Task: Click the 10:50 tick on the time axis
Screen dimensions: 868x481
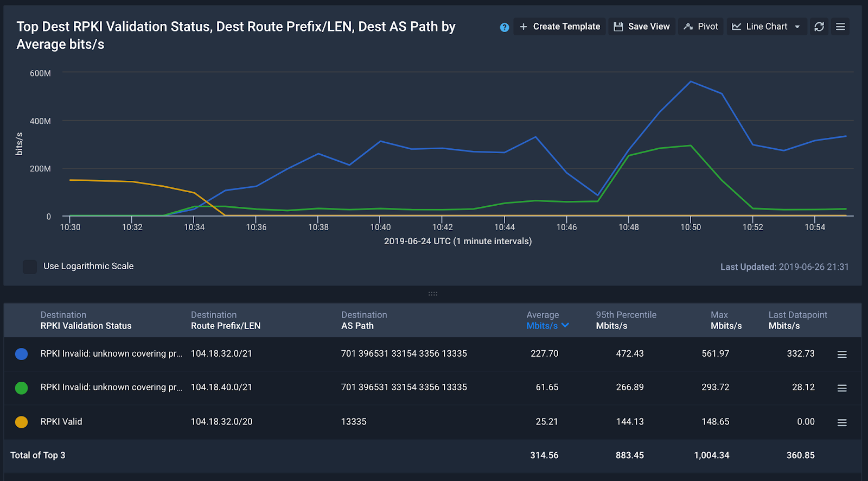Action: [x=691, y=227]
